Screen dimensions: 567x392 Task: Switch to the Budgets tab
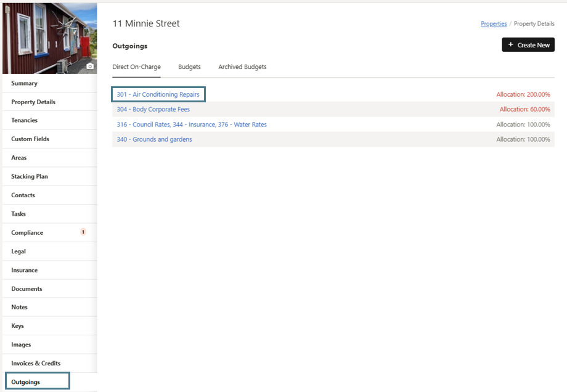(189, 67)
